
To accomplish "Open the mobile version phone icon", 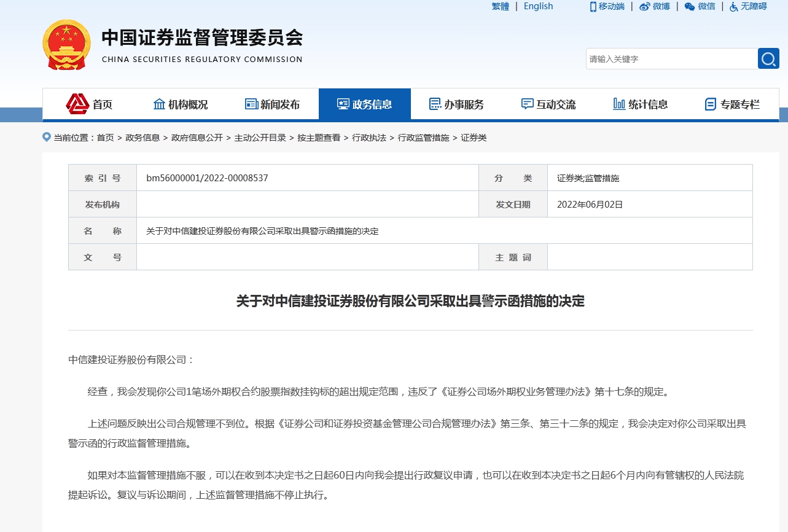I will click(593, 6).
